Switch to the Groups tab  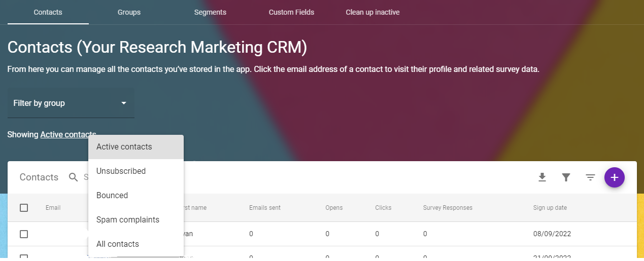click(129, 12)
